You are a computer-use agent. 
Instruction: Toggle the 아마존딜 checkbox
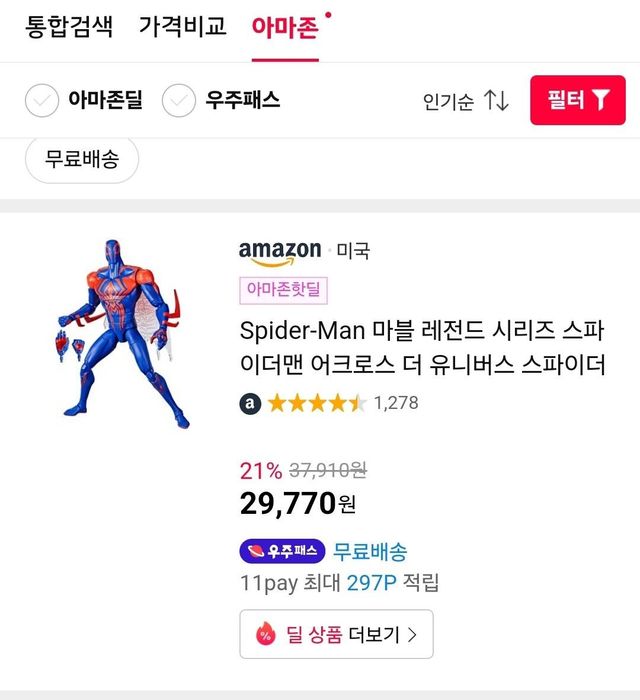pos(42,100)
